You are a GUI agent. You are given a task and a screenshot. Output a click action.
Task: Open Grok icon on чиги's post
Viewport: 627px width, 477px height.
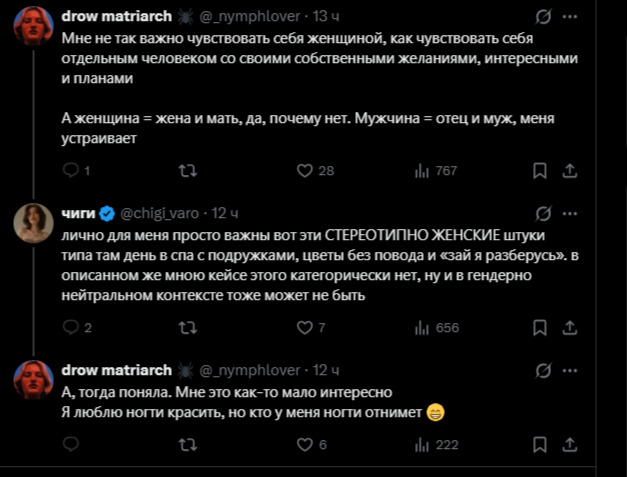point(543,213)
